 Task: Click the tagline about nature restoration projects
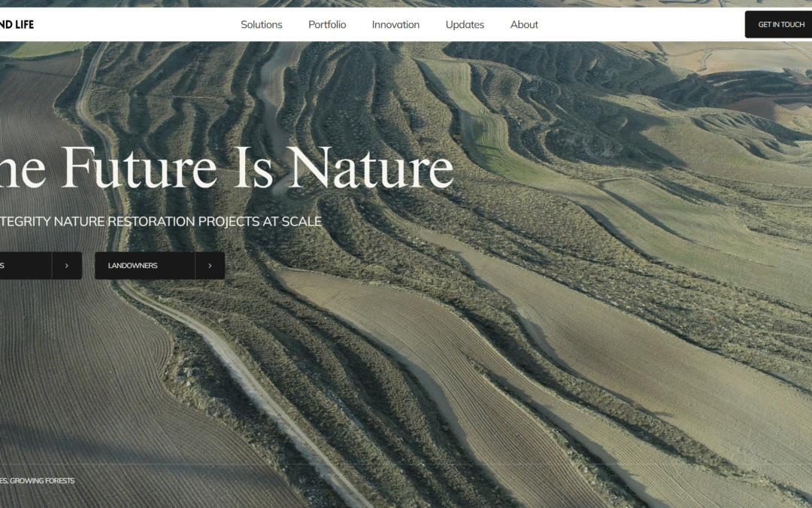pyautogui.click(x=161, y=221)
